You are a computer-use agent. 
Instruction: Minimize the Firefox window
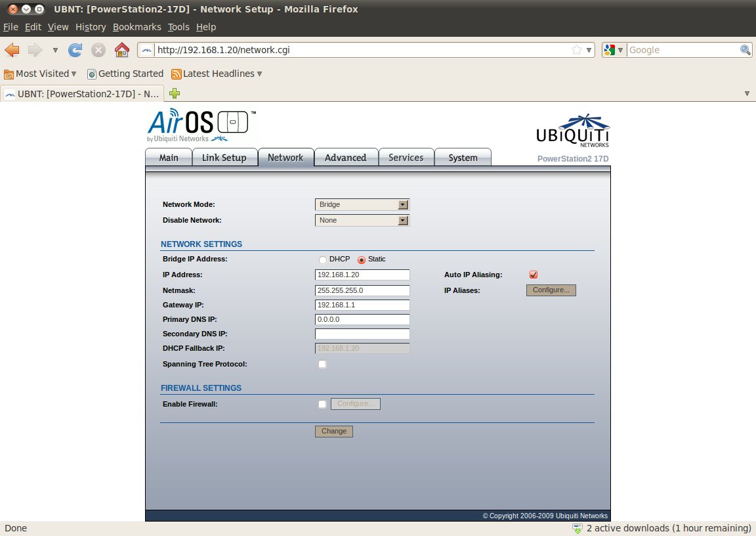26,9
